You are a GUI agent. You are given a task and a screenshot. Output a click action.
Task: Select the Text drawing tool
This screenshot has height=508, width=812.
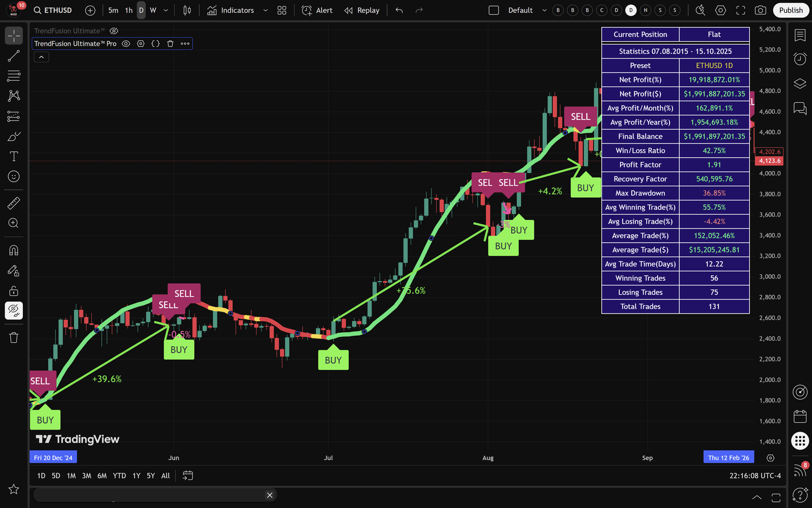point(14,156)
